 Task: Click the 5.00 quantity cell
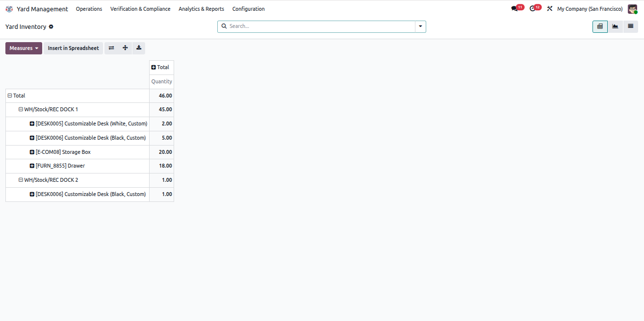coord(161,138)
